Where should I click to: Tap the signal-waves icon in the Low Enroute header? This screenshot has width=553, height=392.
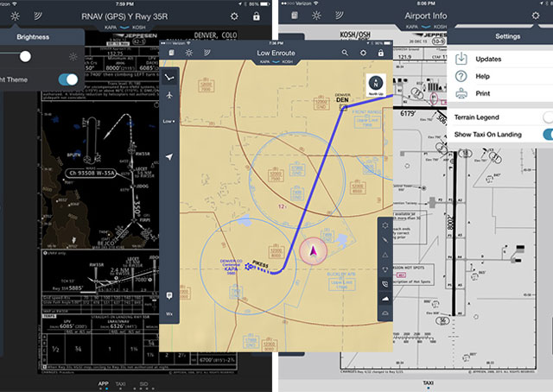click(207, 53)
